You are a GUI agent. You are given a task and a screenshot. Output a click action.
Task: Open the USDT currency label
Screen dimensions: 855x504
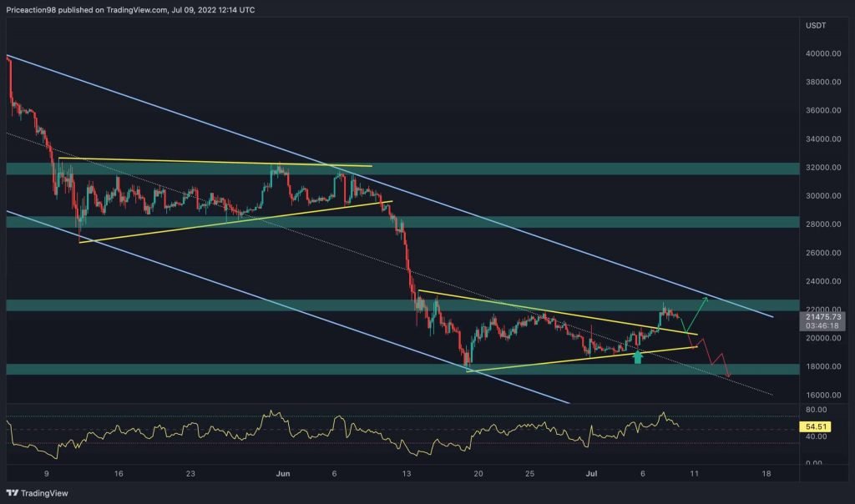pyautogui.click(x=814, y=25)
